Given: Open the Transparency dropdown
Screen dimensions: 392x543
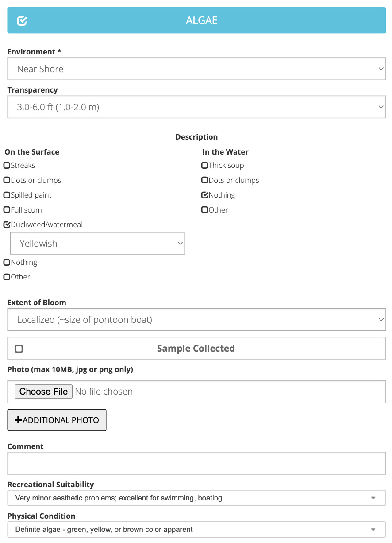Looking at the screenshot, I should 196,107.
